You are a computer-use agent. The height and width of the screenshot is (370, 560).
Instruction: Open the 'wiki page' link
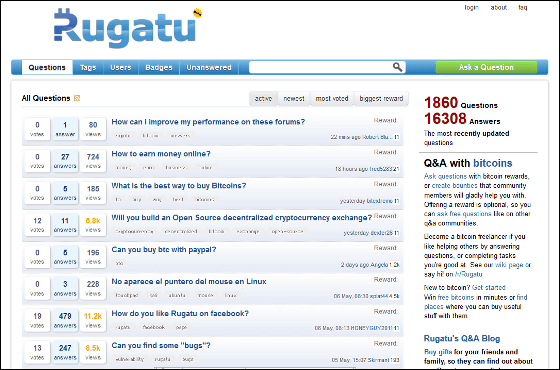(x=509, y=265)
